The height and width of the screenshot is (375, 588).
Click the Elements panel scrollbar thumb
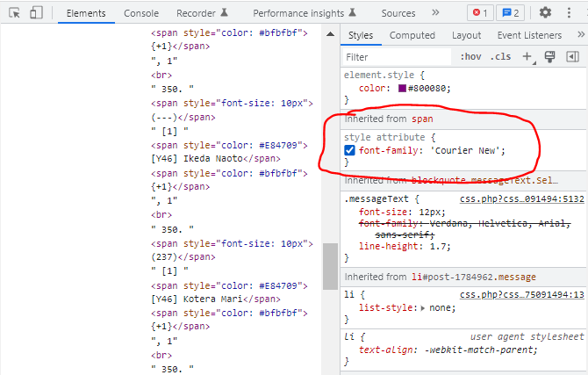point(330,266)
